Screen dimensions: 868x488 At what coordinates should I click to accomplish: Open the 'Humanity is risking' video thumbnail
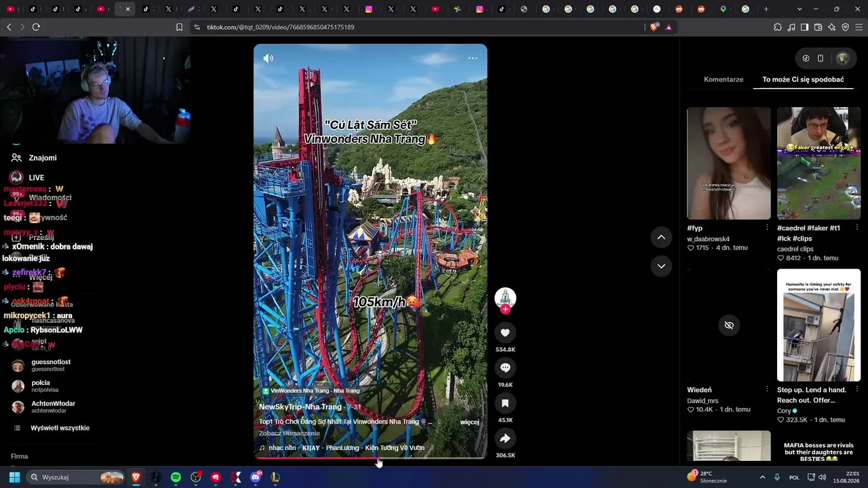(818, 325)
